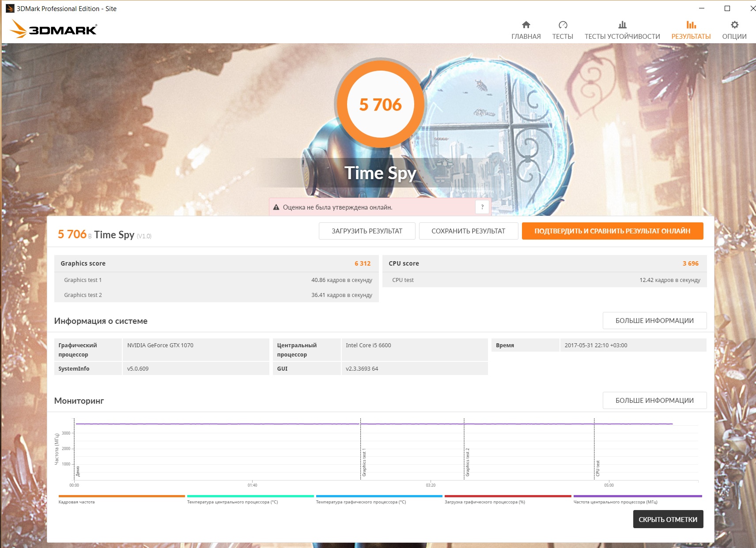The width and height of the screenshot is (756, 548).
Task: Maximize the 3DMark window
Action: [x=727, y=8]
